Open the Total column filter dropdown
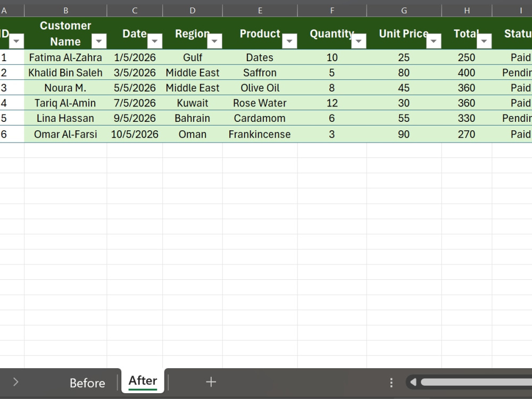The image size is (532, 399). [484, 41]
